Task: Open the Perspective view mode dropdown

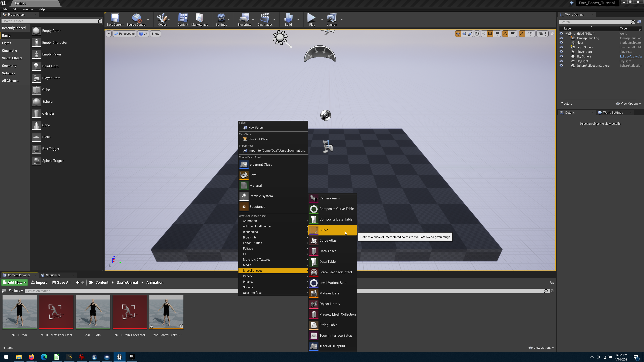Action: (x=124, y=34)
